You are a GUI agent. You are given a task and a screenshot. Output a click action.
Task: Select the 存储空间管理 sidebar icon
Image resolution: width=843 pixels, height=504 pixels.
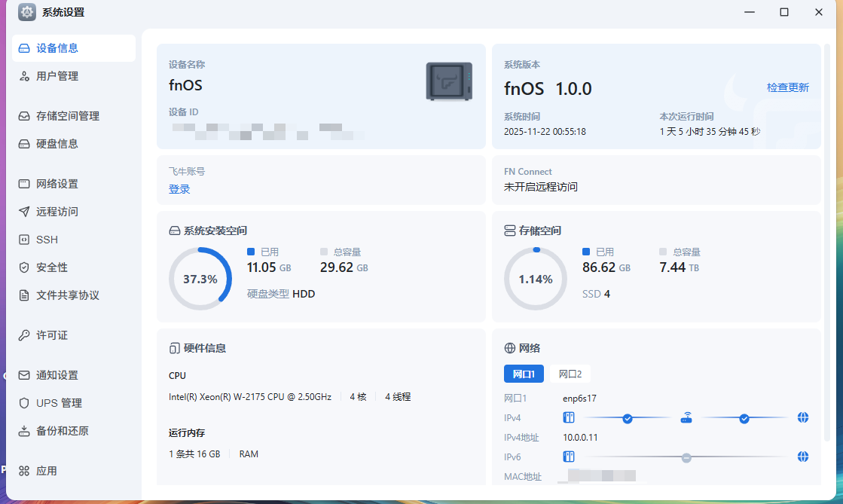click(24, 116)
